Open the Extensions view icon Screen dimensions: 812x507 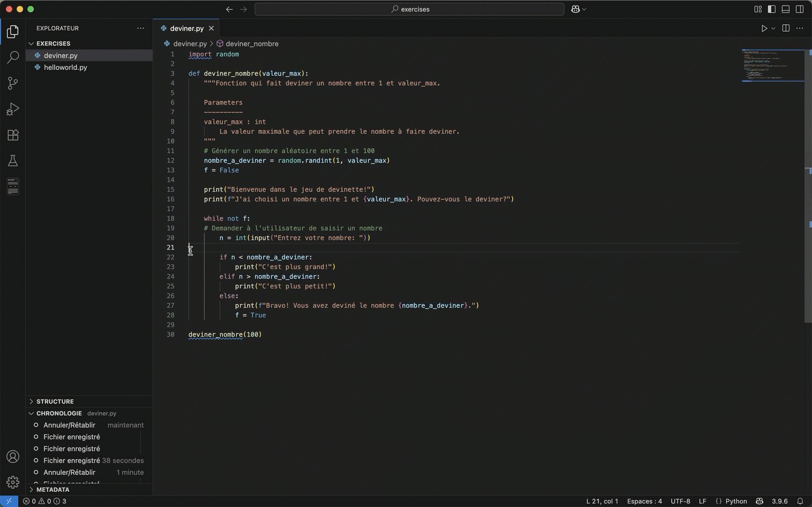point(13,135)
